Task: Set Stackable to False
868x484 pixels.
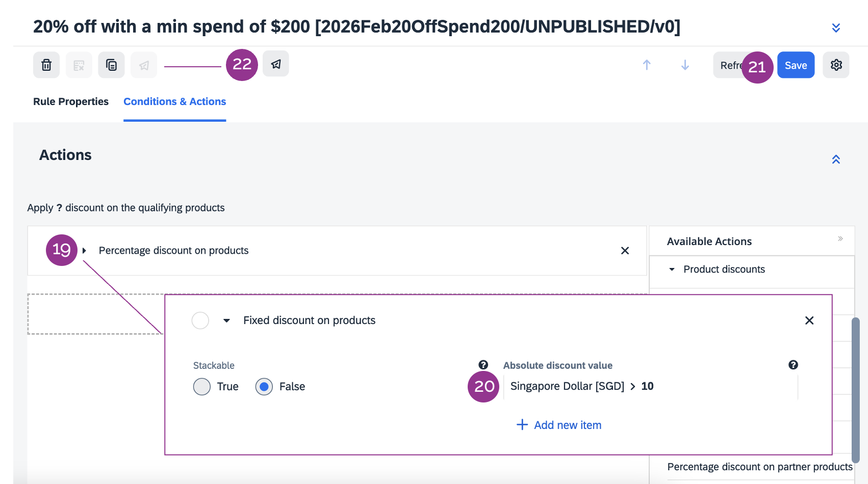Action: pyautogui.click(x=264, y=387)
